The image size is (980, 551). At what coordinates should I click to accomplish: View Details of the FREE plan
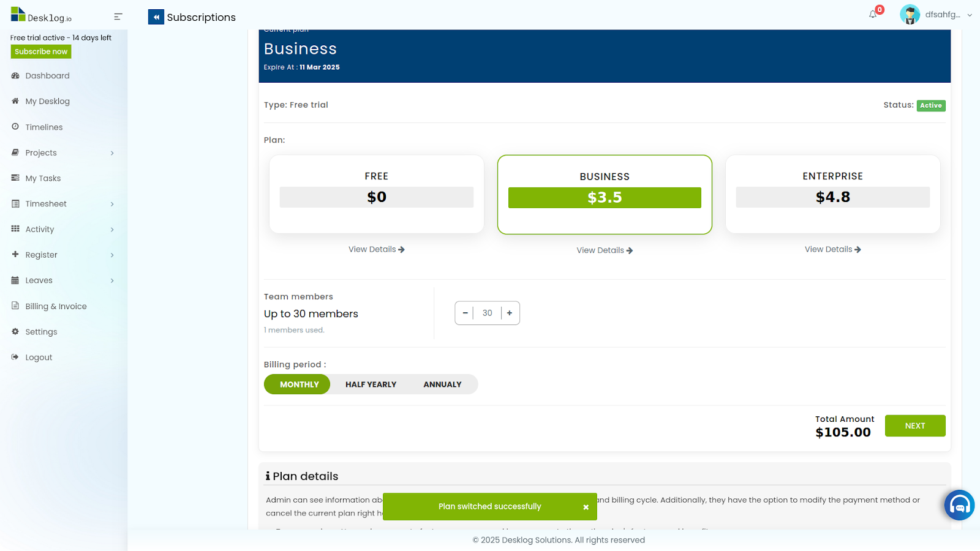pyautogui.click(x=377, y=249)
